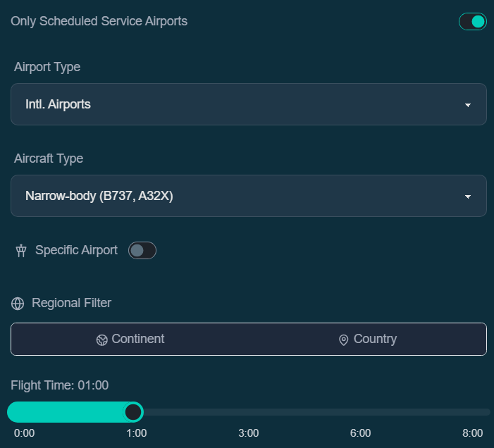Viewport: 494px width, 448px height.
Task: Click the earth icon in the Continent tab
Action: [101, 340]
